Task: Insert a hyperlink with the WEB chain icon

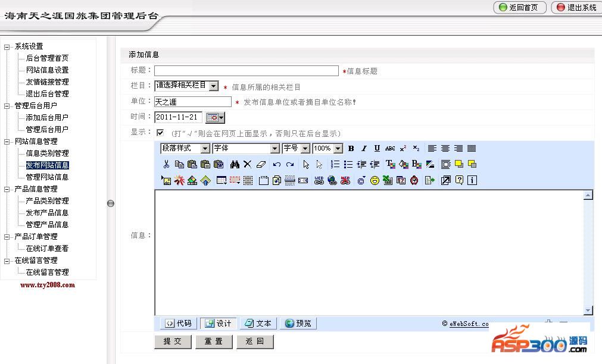Action: click(x=319, y=180)
